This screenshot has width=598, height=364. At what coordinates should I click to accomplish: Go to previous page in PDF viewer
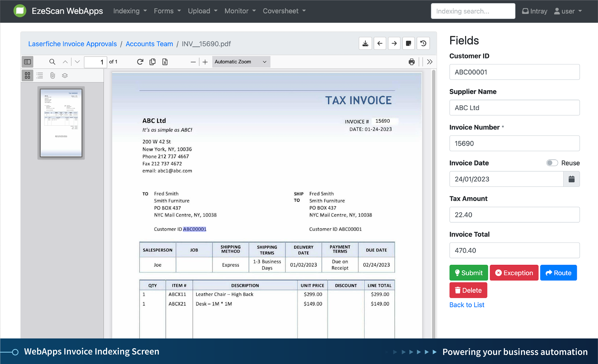65,62
